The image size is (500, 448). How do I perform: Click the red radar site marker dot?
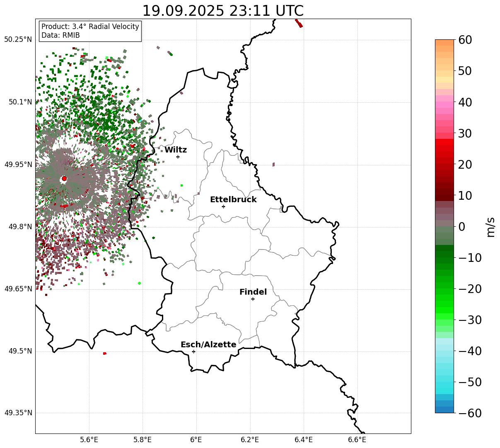point(64,179)
